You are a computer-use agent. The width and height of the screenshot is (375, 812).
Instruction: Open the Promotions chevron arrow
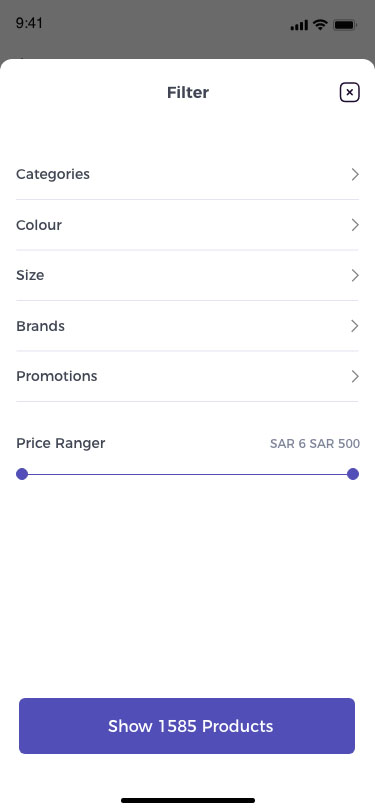(355, 376)
